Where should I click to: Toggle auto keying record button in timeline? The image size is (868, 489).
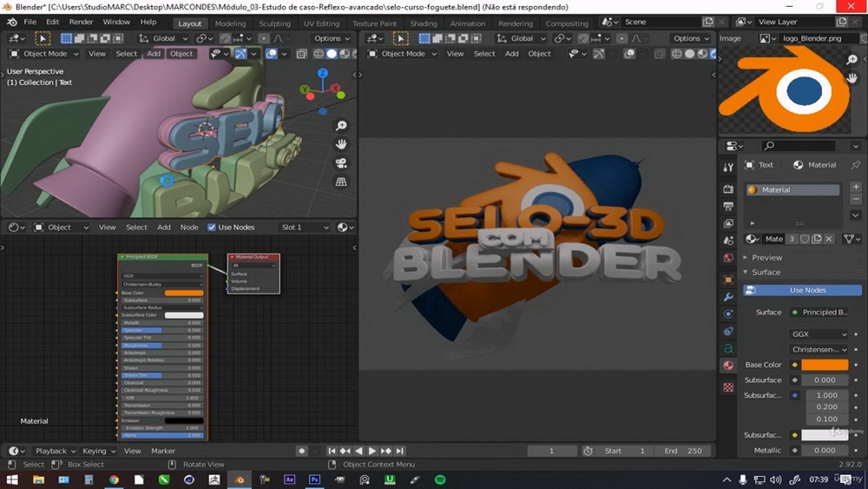coord(302,451)
